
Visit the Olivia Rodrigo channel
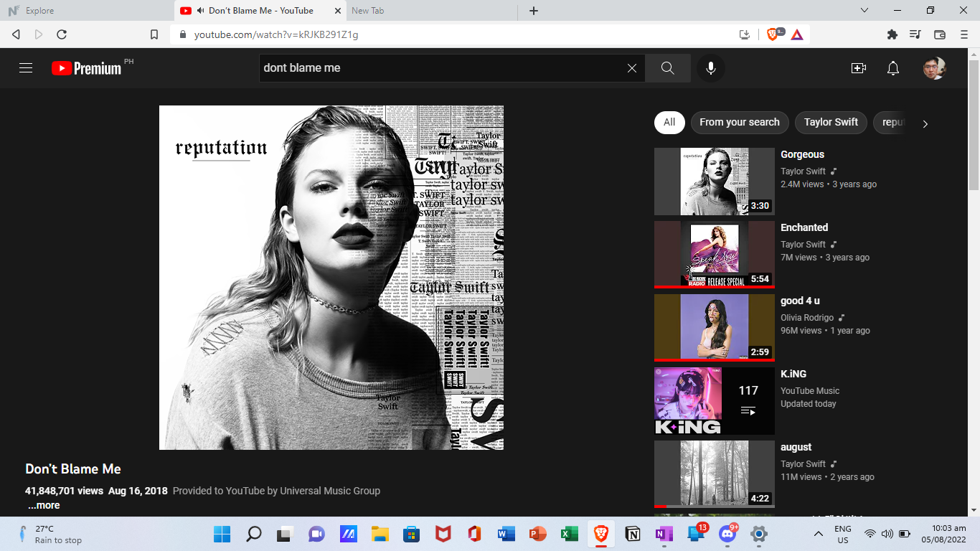point(807,318)
